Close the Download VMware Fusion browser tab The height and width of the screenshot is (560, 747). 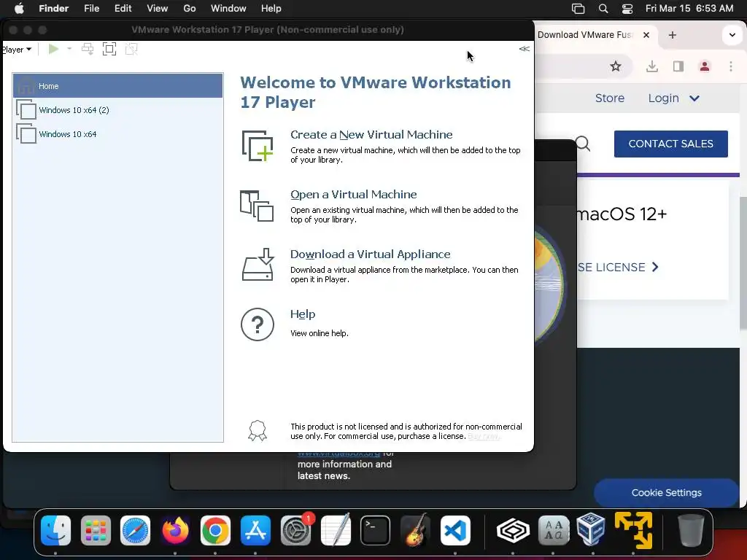coord(646,35)
